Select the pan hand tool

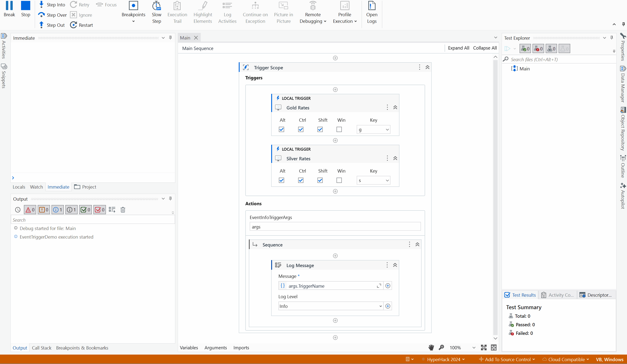(x=431, y=348)
